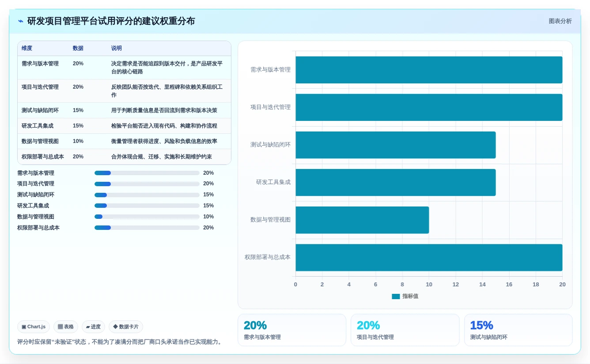Select the 表格 tag chip
This screenshot has height=364, width=590.
(x=66, y=327)
